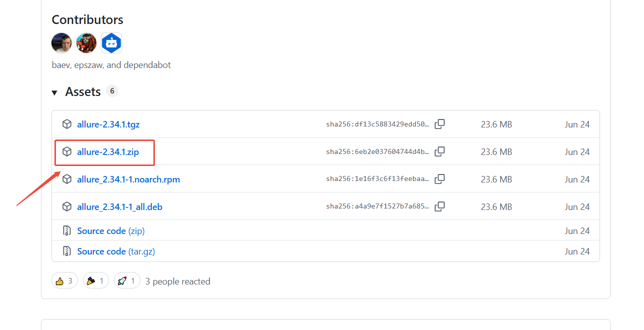Viewport: 644px width, 330px height.
Task: Click the Contributors heading
Action: [87, 20]
